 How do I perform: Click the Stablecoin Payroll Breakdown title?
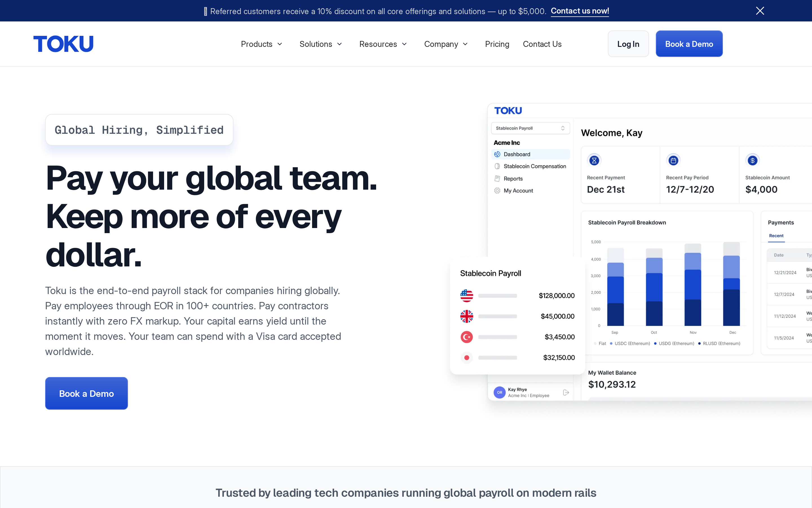coord(627,222)
